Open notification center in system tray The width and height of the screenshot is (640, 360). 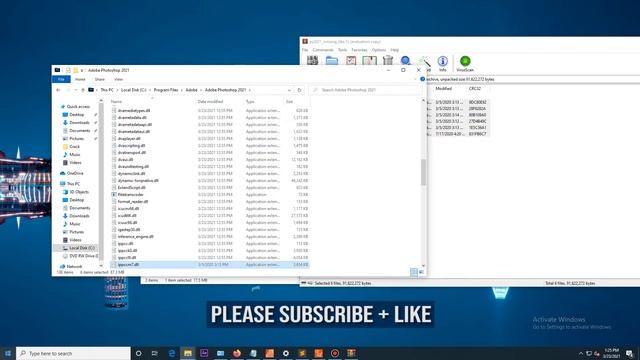[x=630, y=353]
